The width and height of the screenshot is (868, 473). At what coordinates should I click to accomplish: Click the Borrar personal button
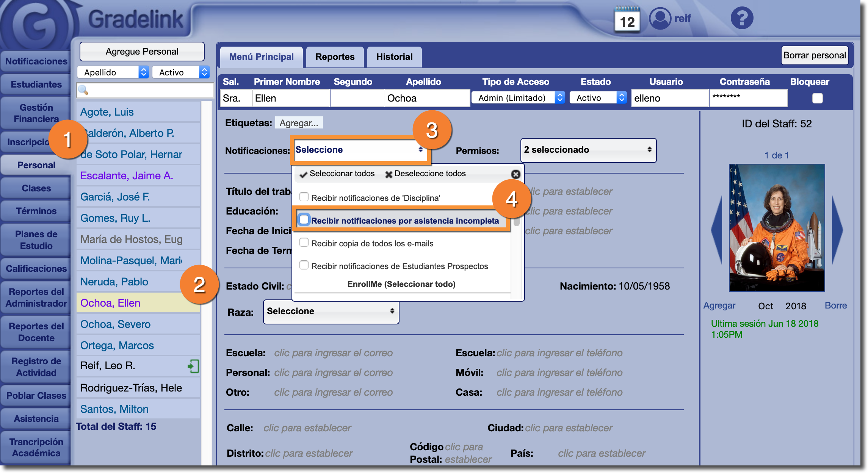click(814, 55)
